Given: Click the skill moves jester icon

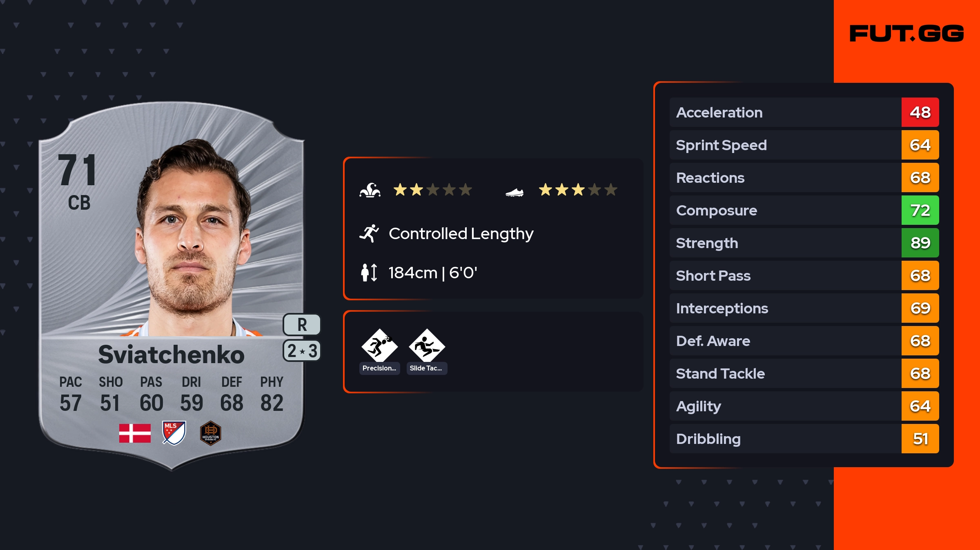Looking at the screenshot, I should pos(370,190).
